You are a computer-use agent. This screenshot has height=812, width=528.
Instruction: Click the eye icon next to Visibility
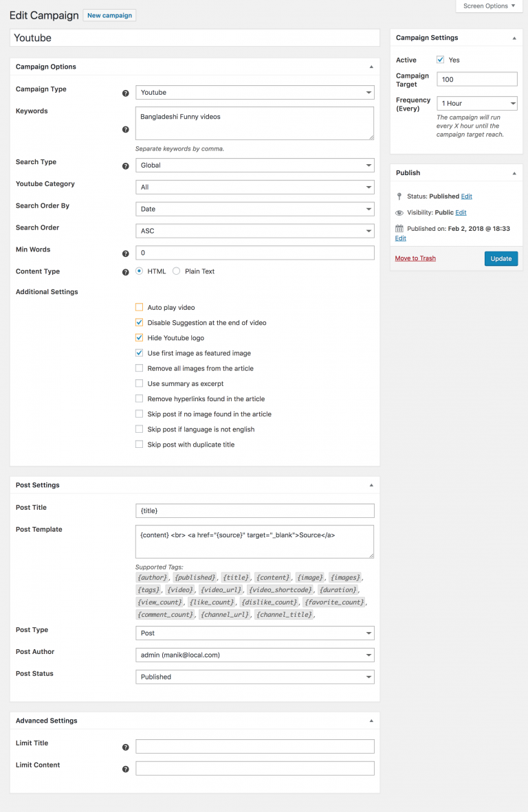click(x=399, y=213)
